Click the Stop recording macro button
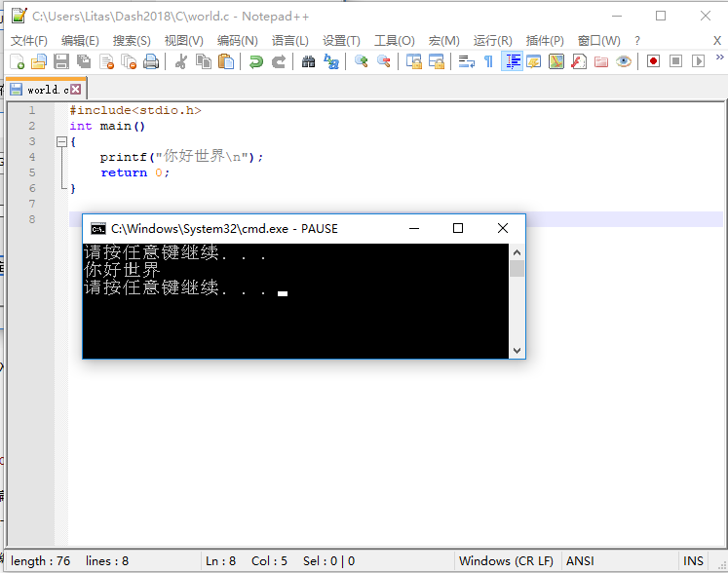Image resolution: width=728 pixels, height=573 pixels. click(676, 61)
